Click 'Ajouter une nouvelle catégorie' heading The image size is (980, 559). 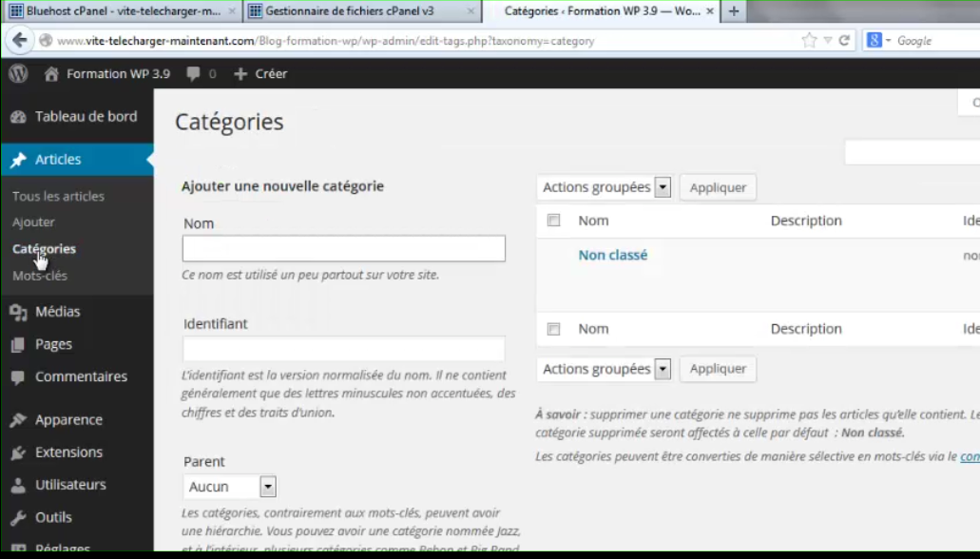click(x=282, y=186)
